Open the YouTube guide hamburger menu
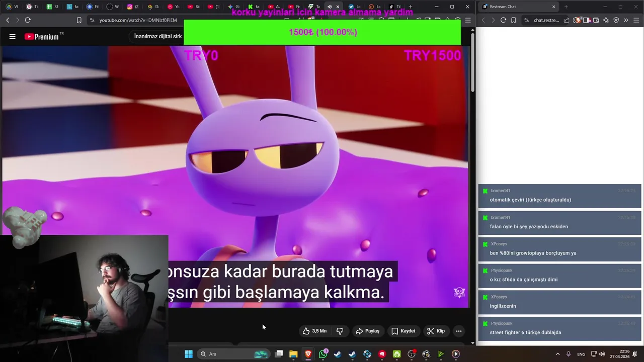Image resolution: width=644 pixels, height=362 pixels. point(13,36)
